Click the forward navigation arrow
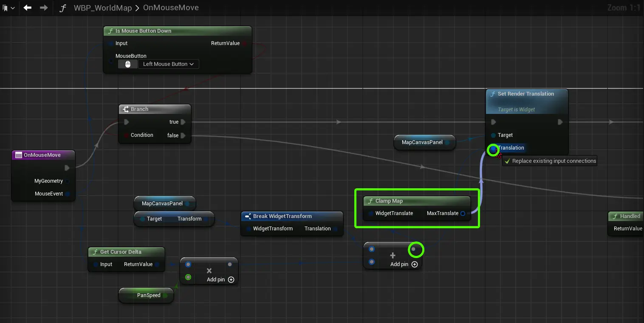Image resolution: width=644 pixels, height=323 pixels. click(x=44, y=8)
